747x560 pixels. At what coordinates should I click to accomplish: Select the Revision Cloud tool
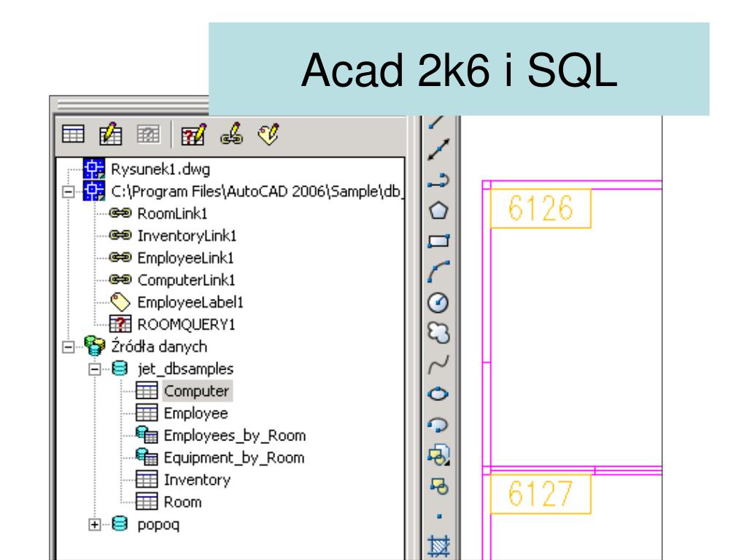point(438,332)
